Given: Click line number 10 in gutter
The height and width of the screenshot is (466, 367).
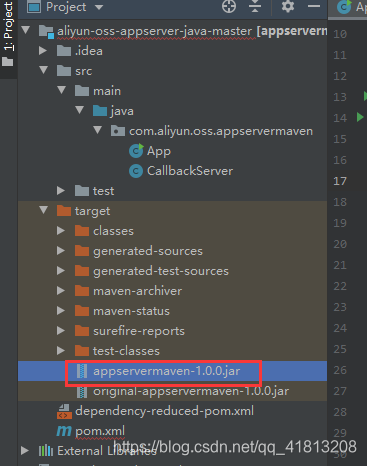Looking at the screenshot, I should pyautogui.click(x=340, y=34).
